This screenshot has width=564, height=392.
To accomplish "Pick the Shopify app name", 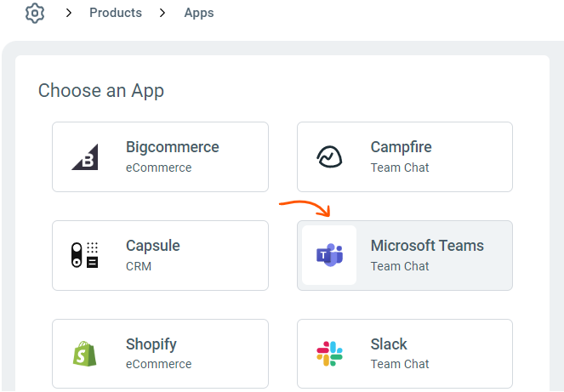I will tap(151, 344).
